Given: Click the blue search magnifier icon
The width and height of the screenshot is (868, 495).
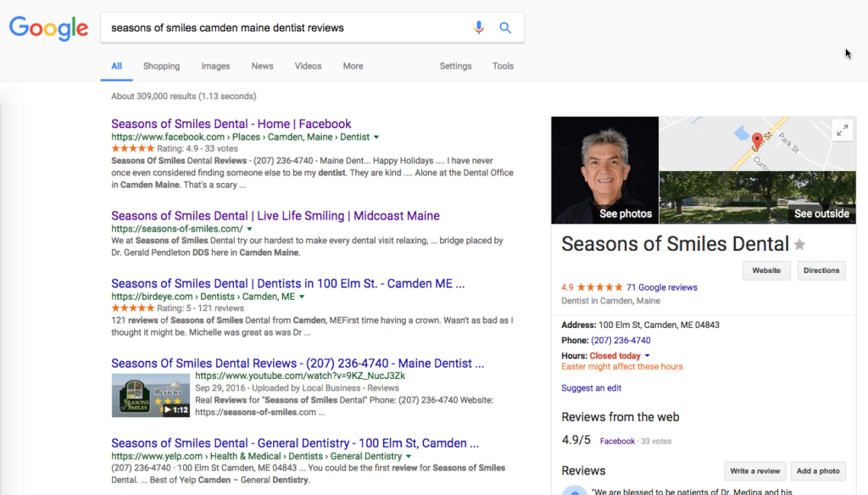Looking at the screenshot, I should pos(505,28).
